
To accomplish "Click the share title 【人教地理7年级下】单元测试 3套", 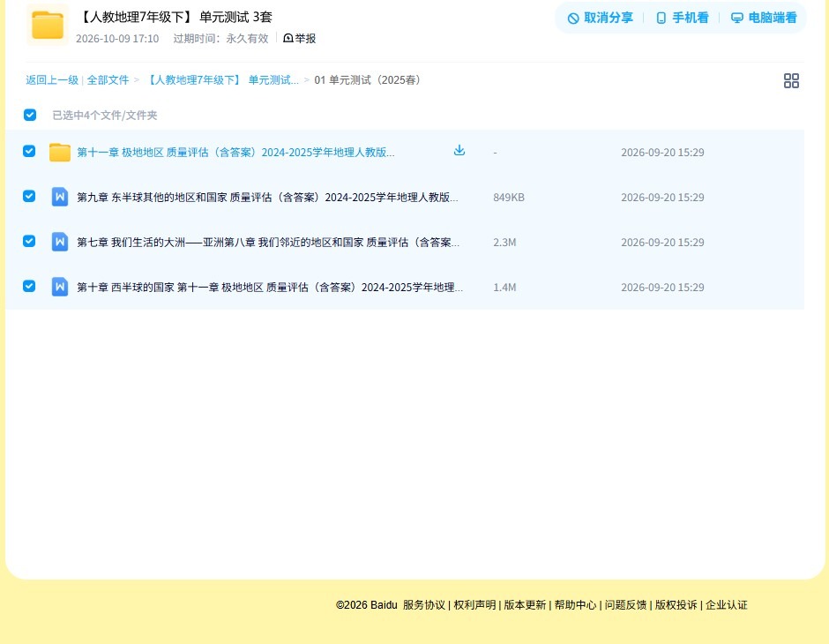I will tap(175, 17).
